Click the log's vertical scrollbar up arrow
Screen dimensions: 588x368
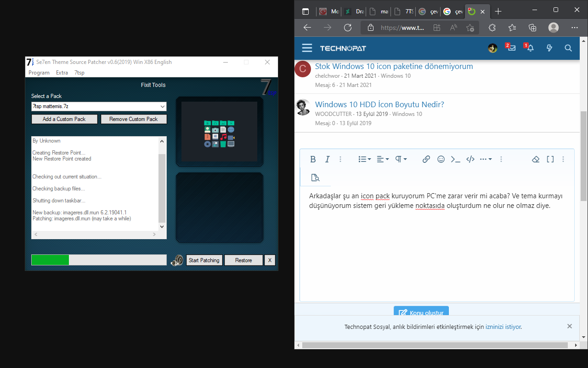[x=162, y=141]
